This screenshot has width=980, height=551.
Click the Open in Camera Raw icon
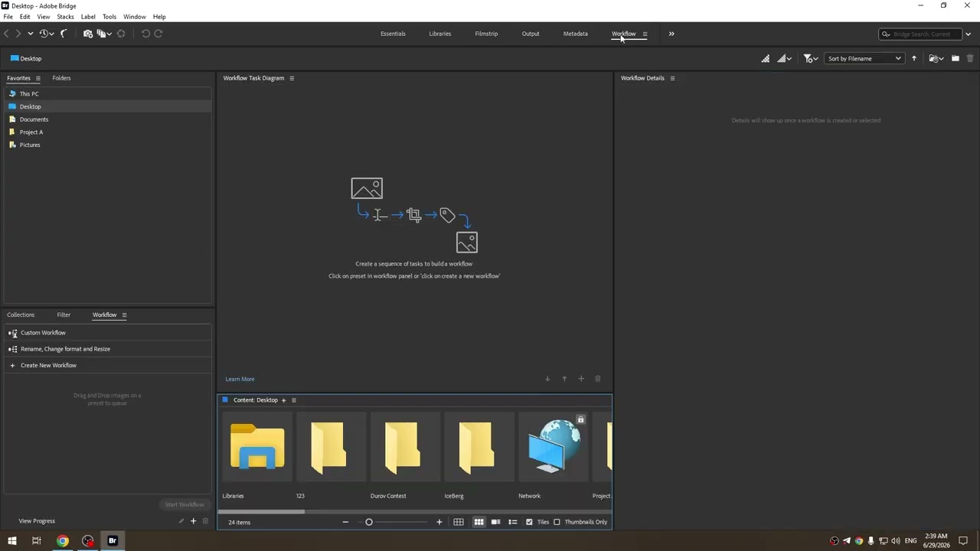point(121,34)
